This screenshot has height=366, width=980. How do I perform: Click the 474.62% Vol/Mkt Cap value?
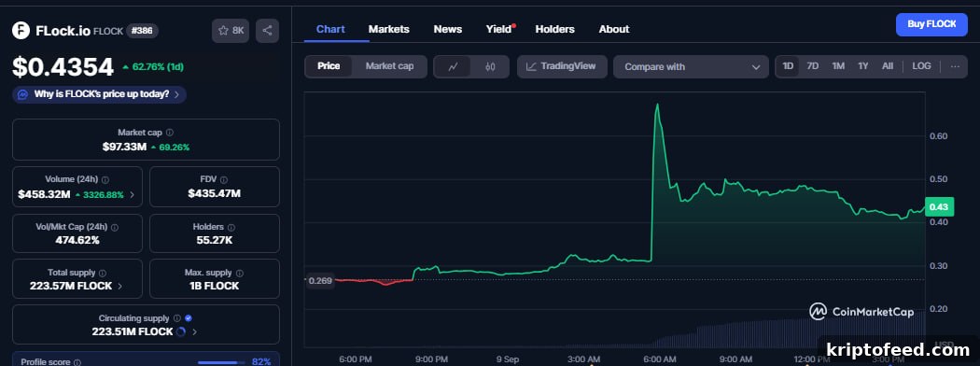(x=77, y=240)
